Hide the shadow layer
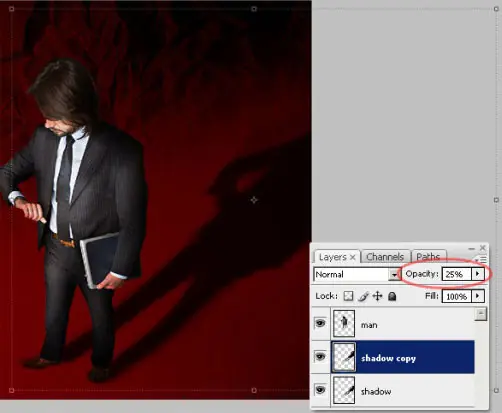This screenshot has height=413, width=502. pyautogui.click(x=320, y=389)
